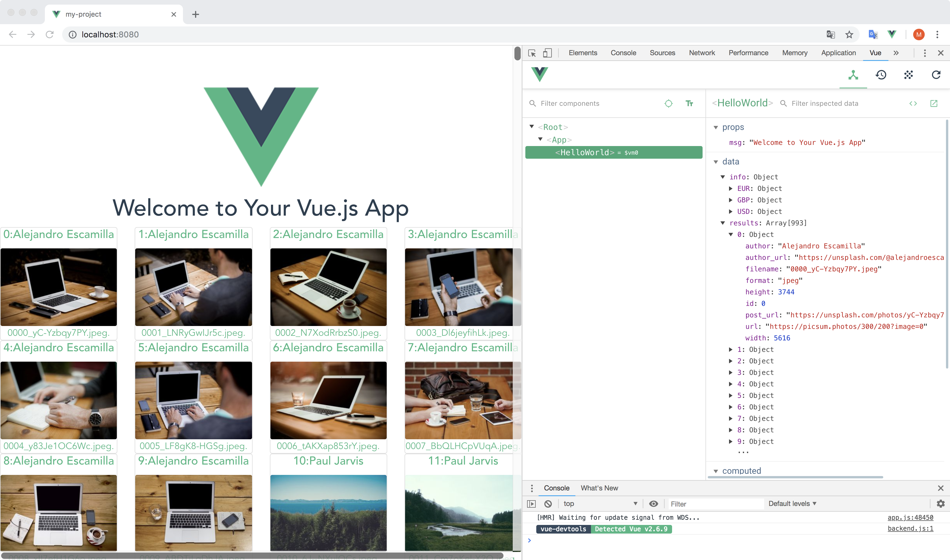Screen dimensions: 950x560
Task: Expand the EUR object under info
Action: 730,189
